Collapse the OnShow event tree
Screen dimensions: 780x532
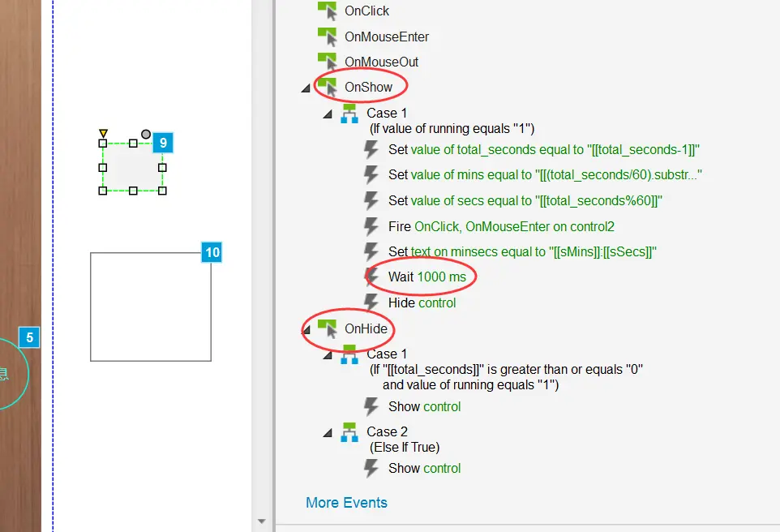coord(305,88)
